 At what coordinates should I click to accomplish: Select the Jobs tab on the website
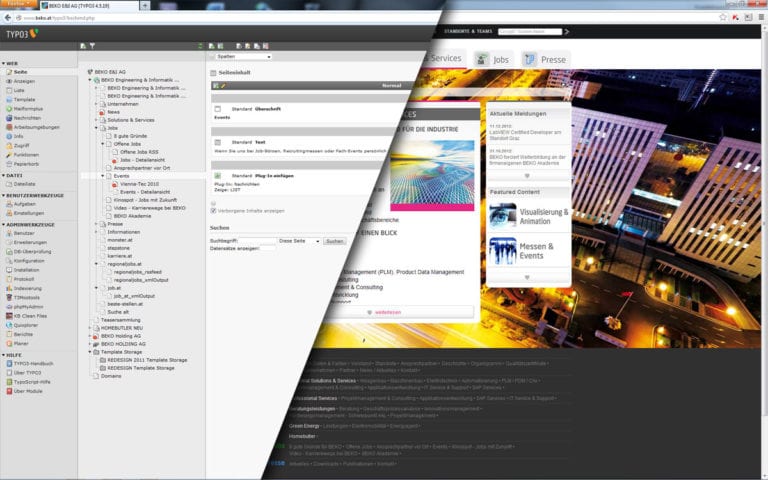[x=492, y=60]
